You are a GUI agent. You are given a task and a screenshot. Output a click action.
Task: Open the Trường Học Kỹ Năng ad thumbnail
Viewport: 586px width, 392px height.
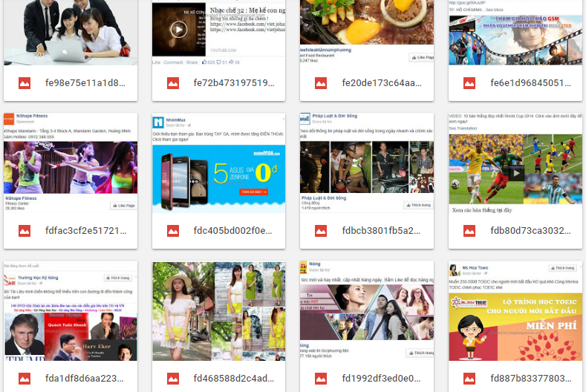[x=70, y=311]
